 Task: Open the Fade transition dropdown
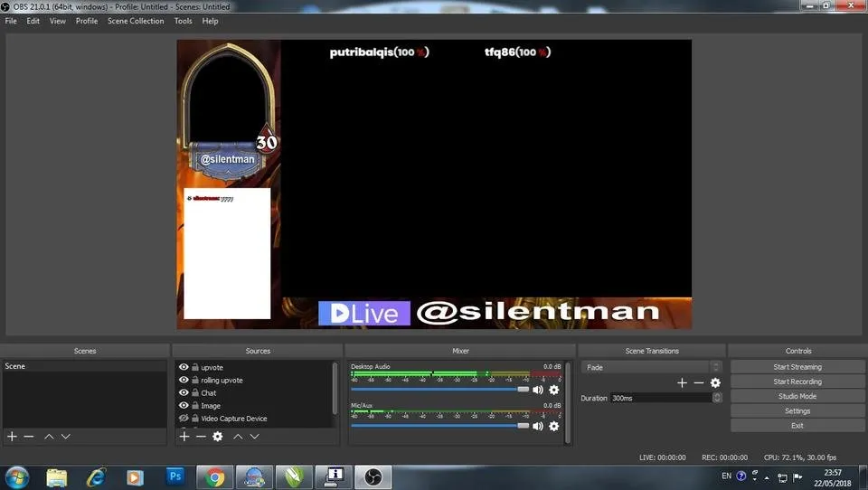coord(651,367)
